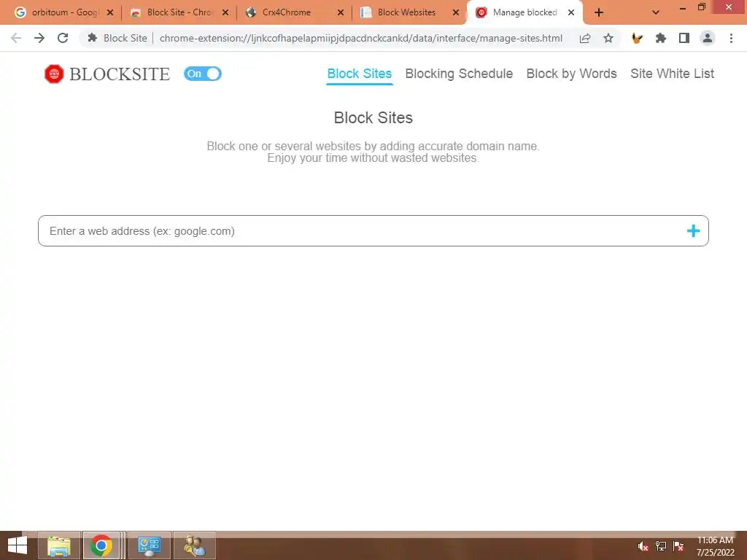
Task: Click the network tray icon
Action: tap(661, 546)
